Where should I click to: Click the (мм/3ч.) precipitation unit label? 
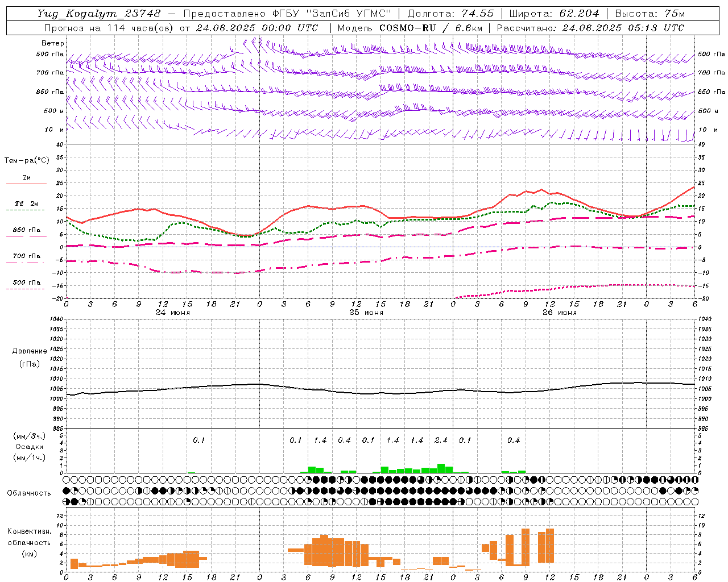pos(29,436)
